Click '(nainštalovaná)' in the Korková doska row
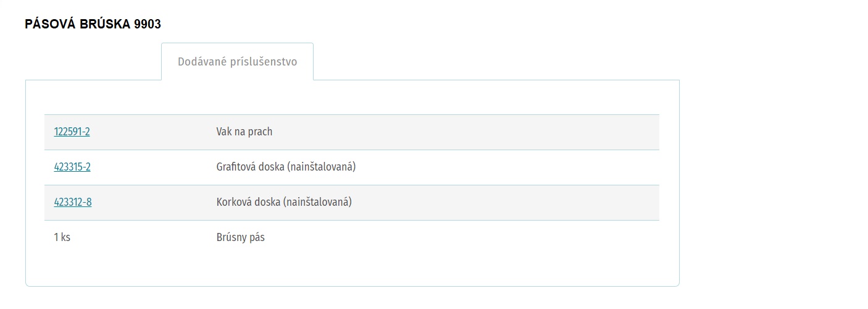The height and width of the screenshot is (309, 868). [x=317, y=202]
